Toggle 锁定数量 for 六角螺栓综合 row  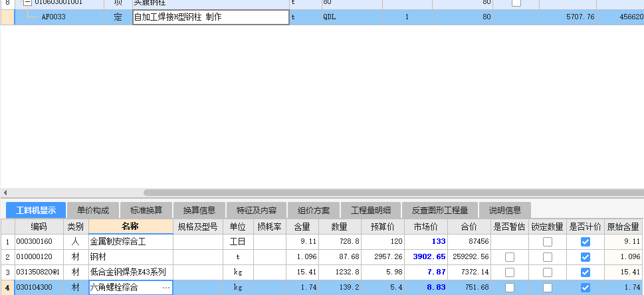click(548, 288)
